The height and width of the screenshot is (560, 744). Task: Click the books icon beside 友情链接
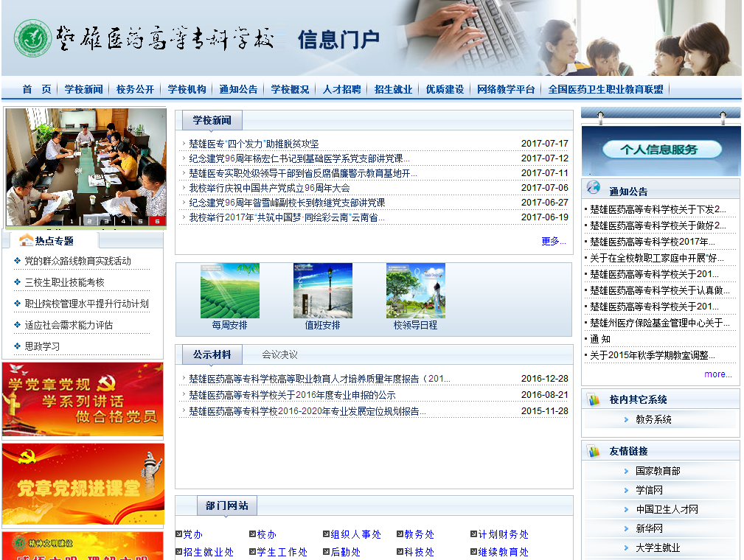click(x=594, y=451)
